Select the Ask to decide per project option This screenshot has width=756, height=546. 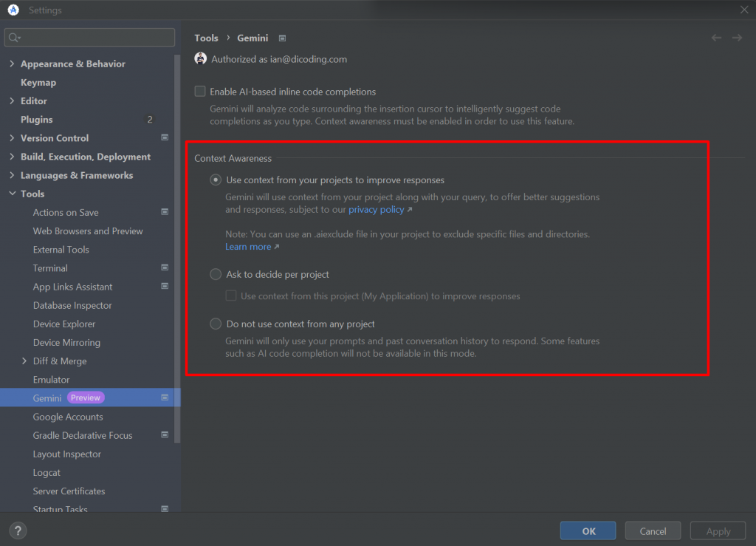point(215,273)
